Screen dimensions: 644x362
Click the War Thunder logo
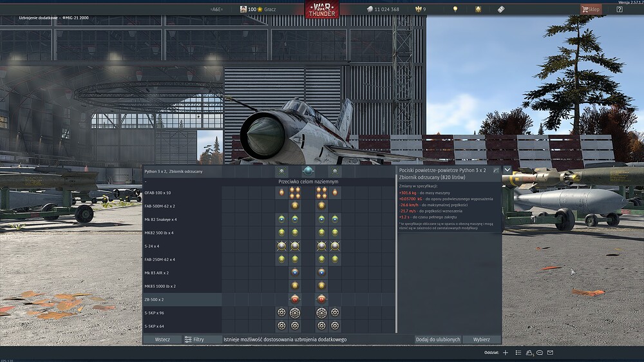[322, 10]
